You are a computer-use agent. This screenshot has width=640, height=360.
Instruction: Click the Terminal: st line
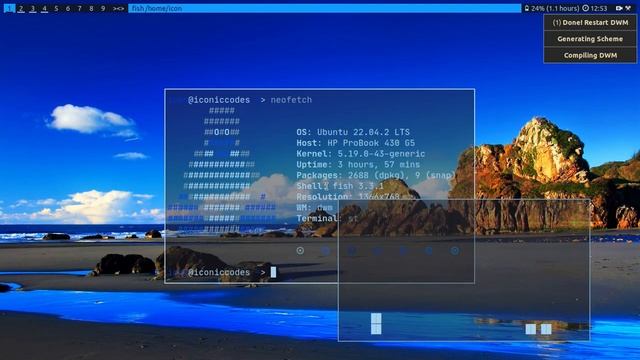point(327,218)
